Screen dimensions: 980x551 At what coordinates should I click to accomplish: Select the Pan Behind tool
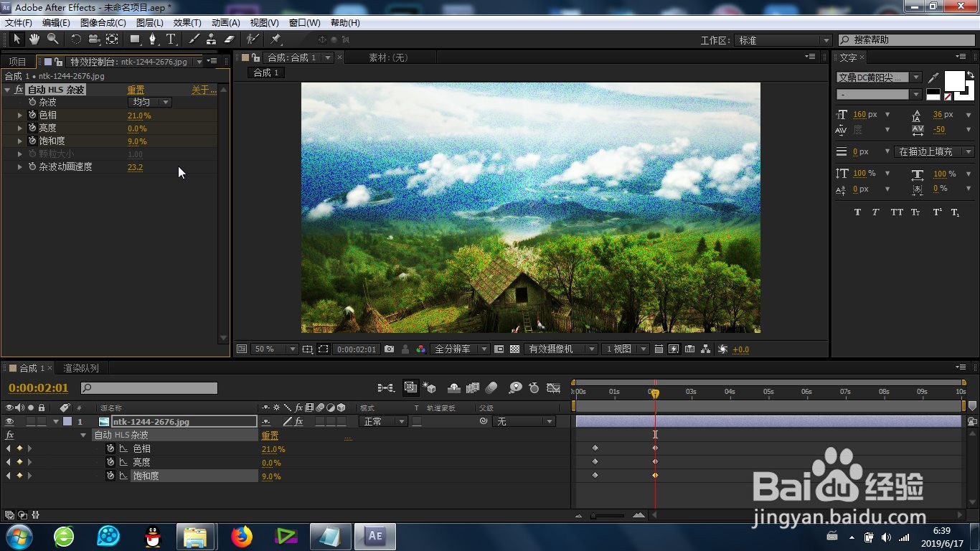click(x=112, y=39)
